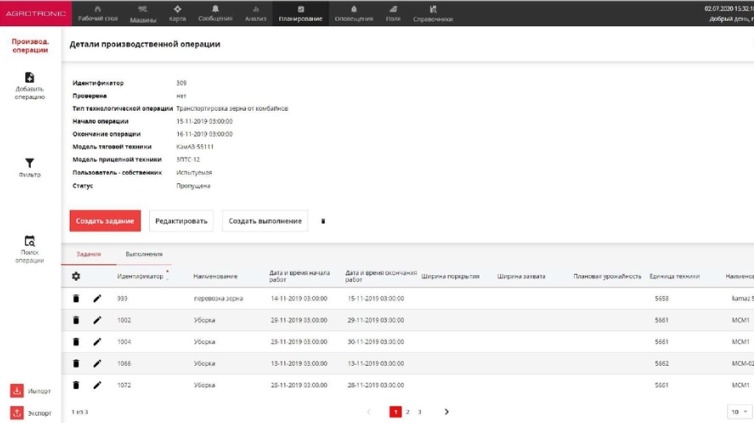This screenshot has width=754, height=423.
Task: Click the перевозка зерна cell
Action: point(218,298)
